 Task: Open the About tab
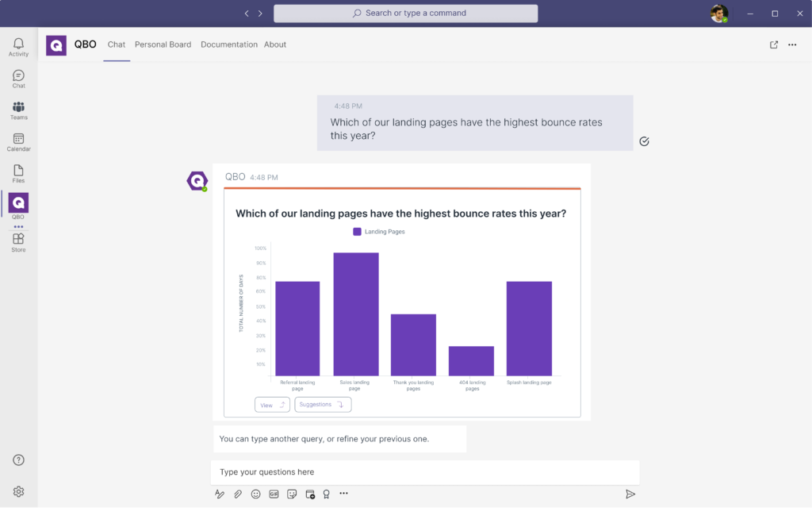pyautogui.click(x=275, y=45)
